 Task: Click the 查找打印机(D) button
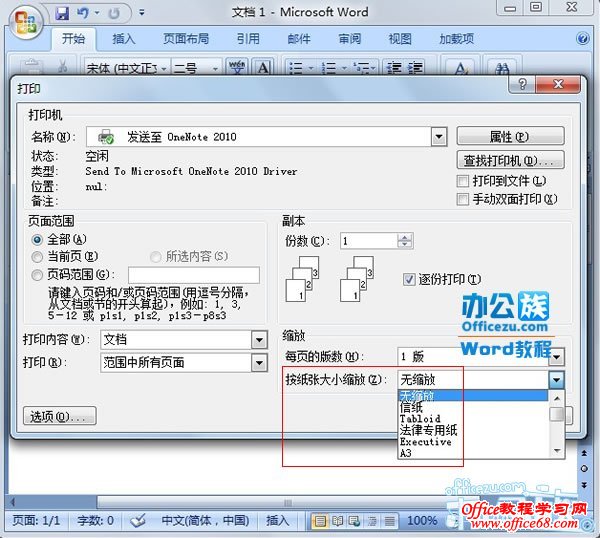click(510, 160)
